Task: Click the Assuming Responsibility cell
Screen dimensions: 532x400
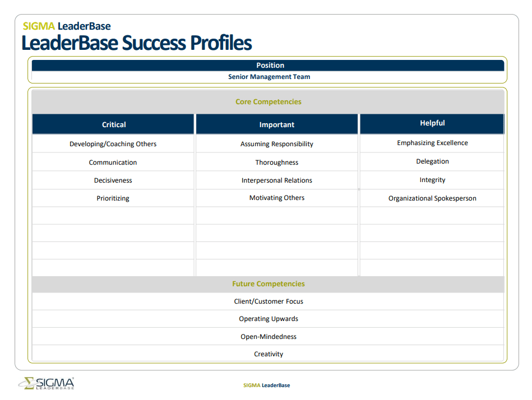Action: (277, 144)
